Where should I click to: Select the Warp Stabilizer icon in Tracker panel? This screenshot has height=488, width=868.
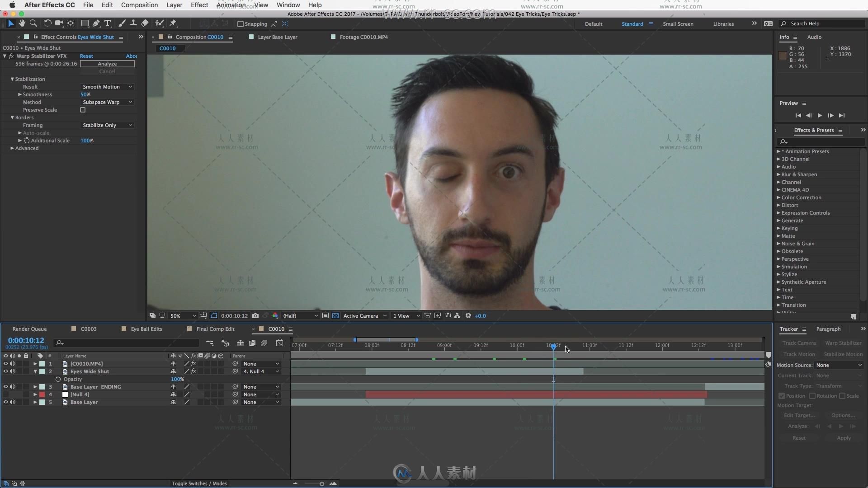pos(842,343)
